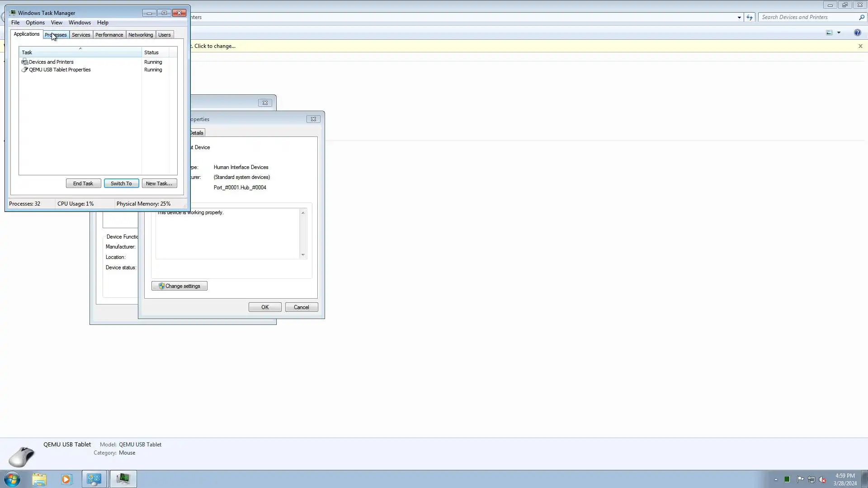Click the change view icon in toolbar

point(829,33)
